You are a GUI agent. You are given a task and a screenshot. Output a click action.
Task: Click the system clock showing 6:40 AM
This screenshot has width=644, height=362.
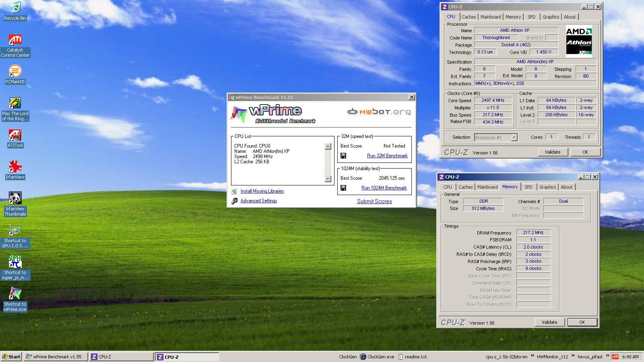(630, 357)
